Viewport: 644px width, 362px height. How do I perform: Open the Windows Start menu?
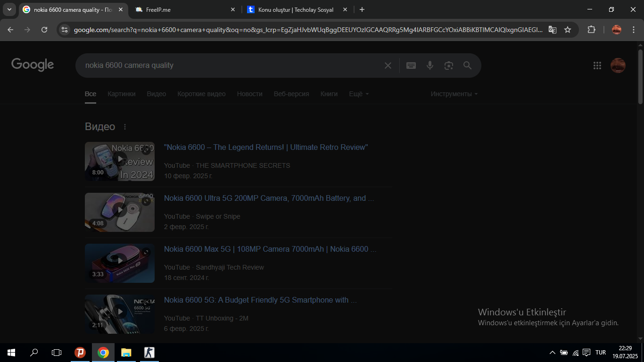pos(11,353)
